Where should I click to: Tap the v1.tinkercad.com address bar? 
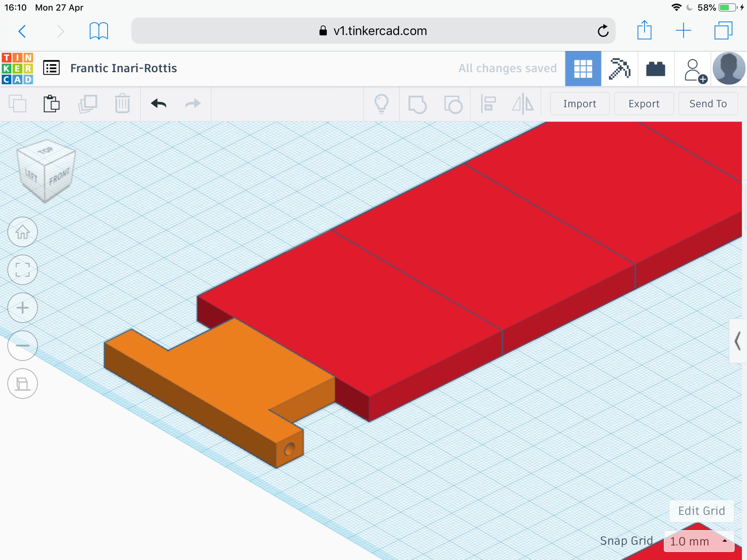point(373,31)
